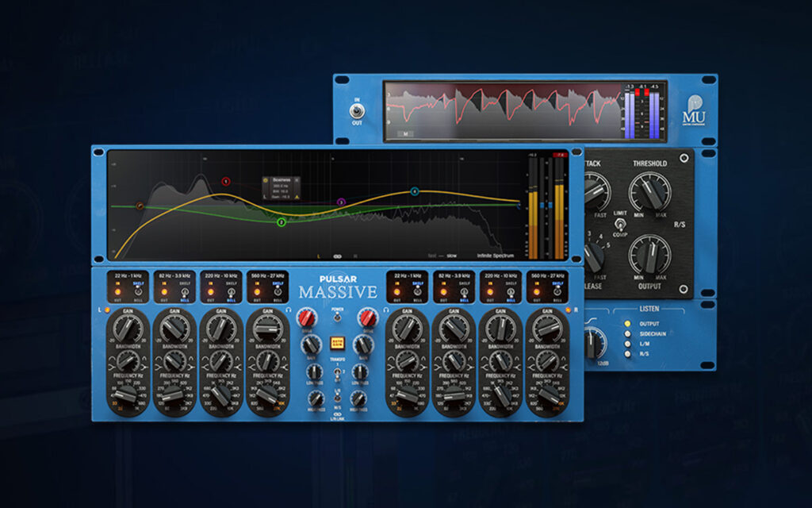Click the right blue output level slider handle
Image resolution: width=812 pixels, height=508 pixels.
coord(550,206)
